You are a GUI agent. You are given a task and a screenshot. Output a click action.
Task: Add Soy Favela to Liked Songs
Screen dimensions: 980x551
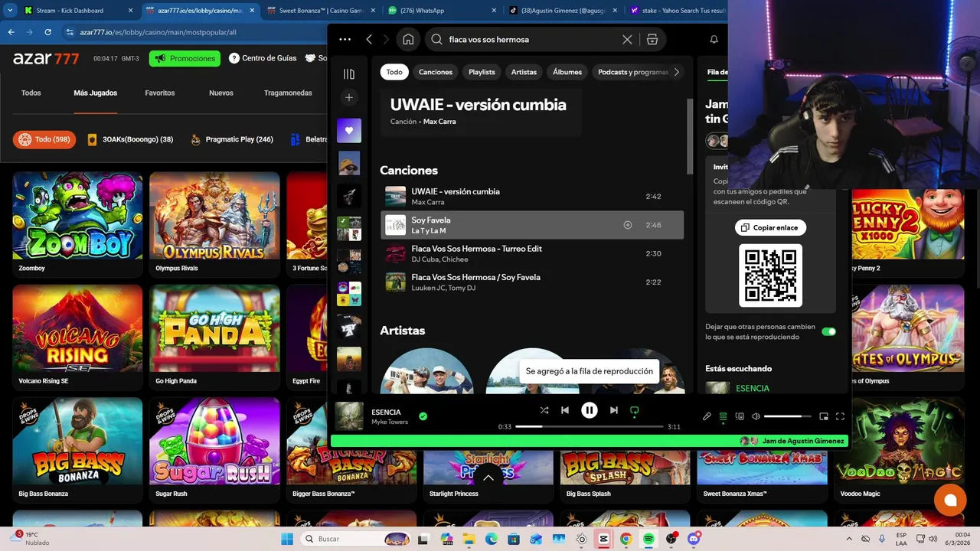pyautogui.click(x=628, y=225)
